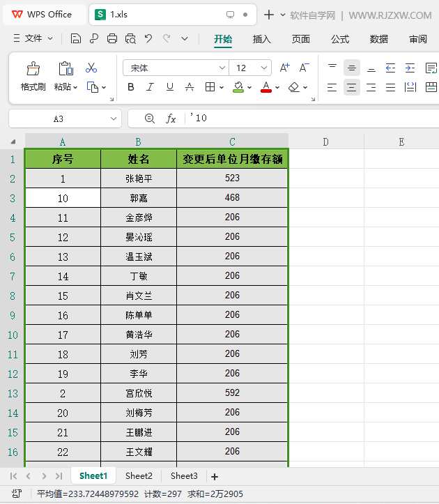Expand the fill color dropdown arrow
The height and width of the screenshot is (504, 439).
click(x=249, y=87)
